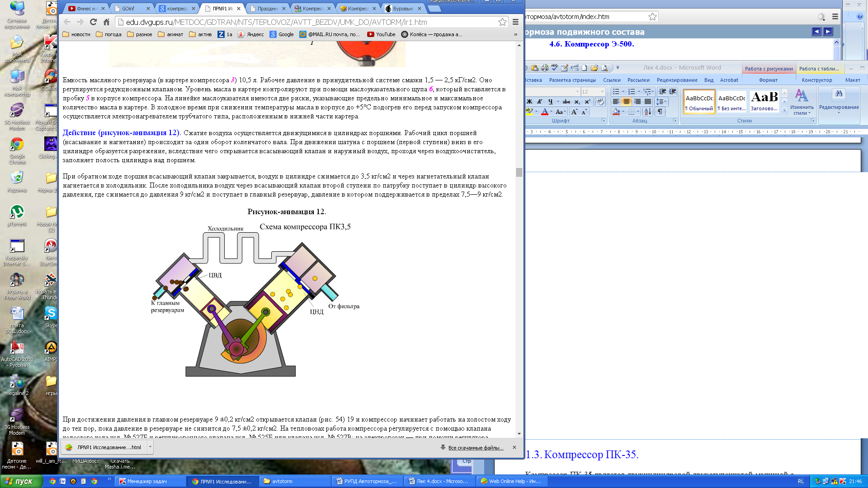
Task: Toggle italic (К) in Word
Action: click(540, 102)
